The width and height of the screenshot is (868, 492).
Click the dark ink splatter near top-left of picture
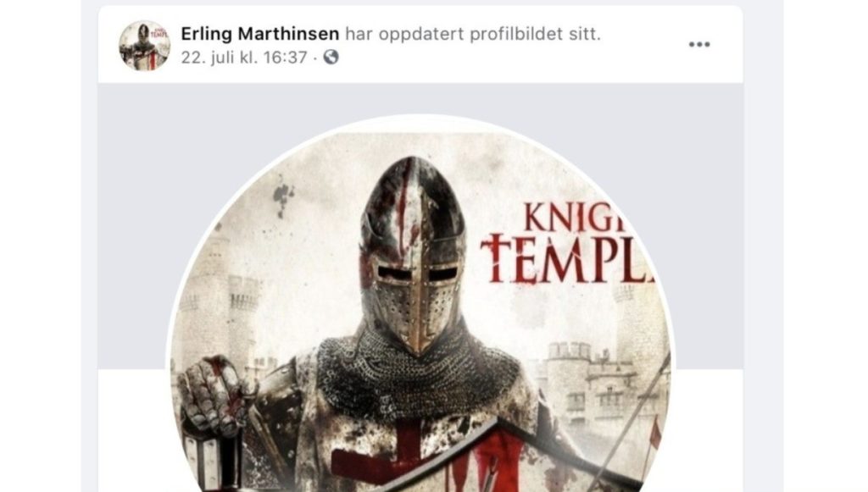(x=283, y=195)
